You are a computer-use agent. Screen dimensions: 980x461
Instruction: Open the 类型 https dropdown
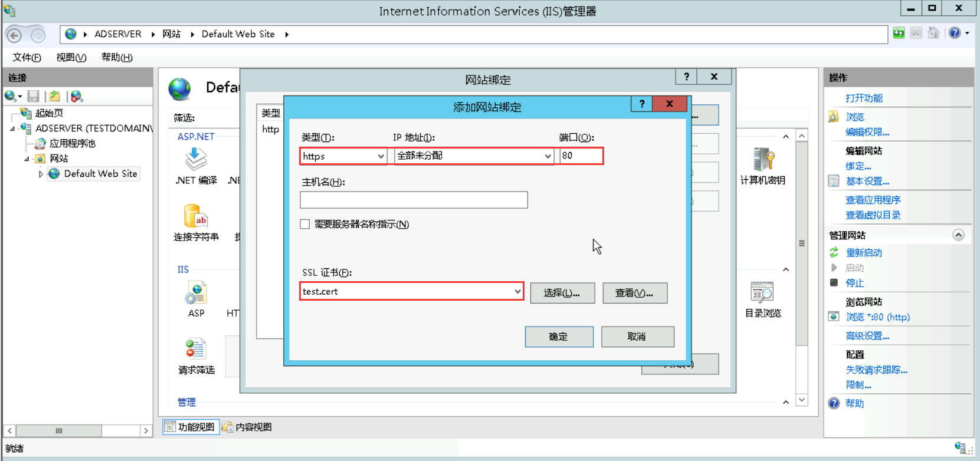pos(381,156)
